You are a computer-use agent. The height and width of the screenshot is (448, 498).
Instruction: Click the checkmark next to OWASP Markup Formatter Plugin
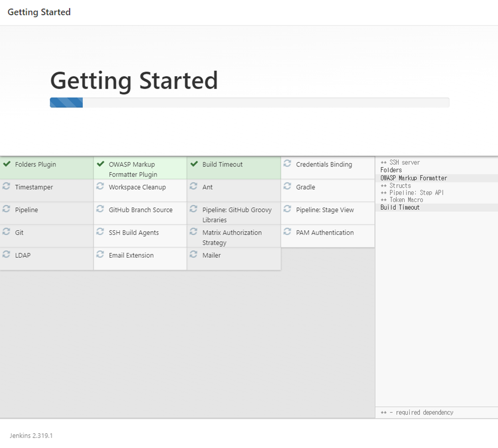[x=100, y=164]
